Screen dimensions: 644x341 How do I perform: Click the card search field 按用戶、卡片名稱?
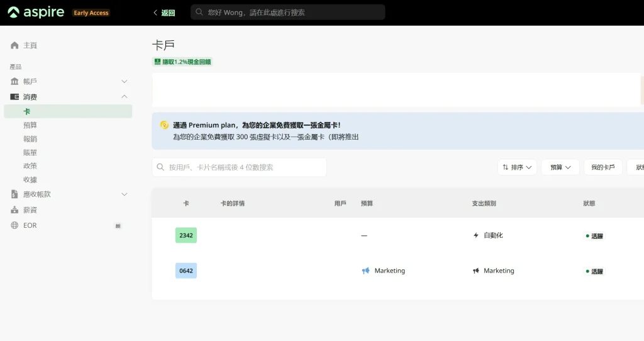[240, 167]
